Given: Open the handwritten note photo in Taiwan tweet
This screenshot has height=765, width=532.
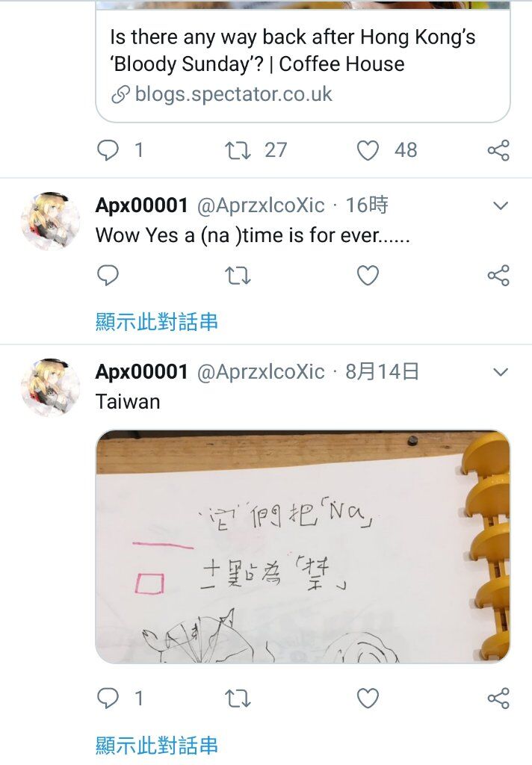Looking at the screenshot, I should pyautogui.click(x=303, y=546).
